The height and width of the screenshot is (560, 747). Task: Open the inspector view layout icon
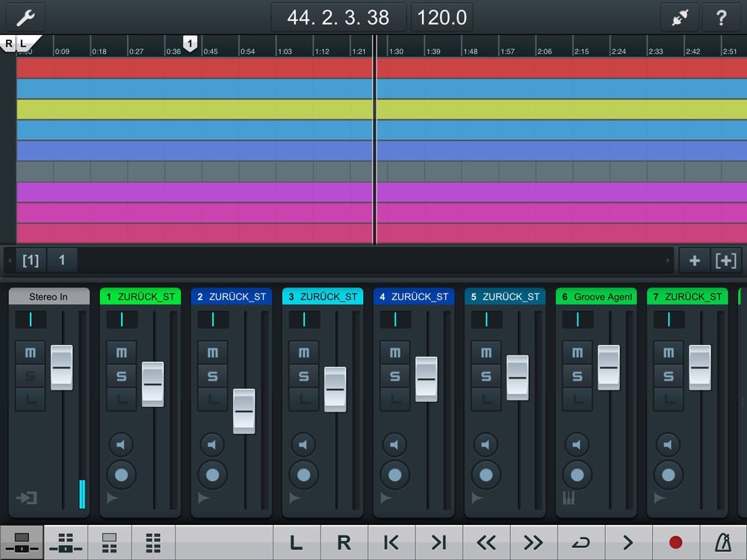110,542
